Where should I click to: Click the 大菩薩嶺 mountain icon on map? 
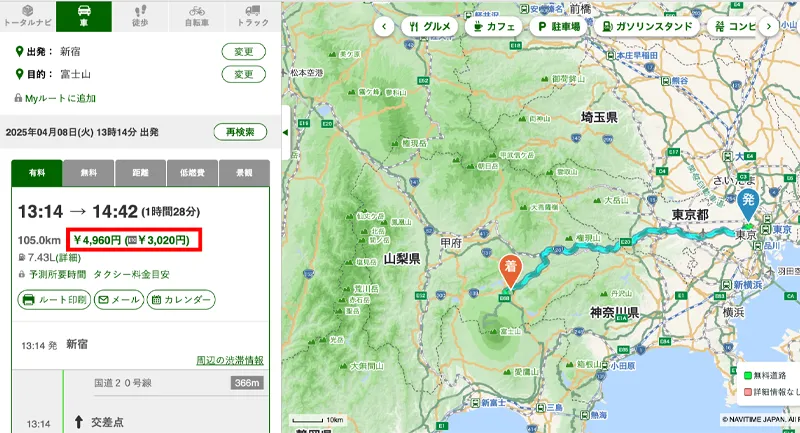point(523,208)
